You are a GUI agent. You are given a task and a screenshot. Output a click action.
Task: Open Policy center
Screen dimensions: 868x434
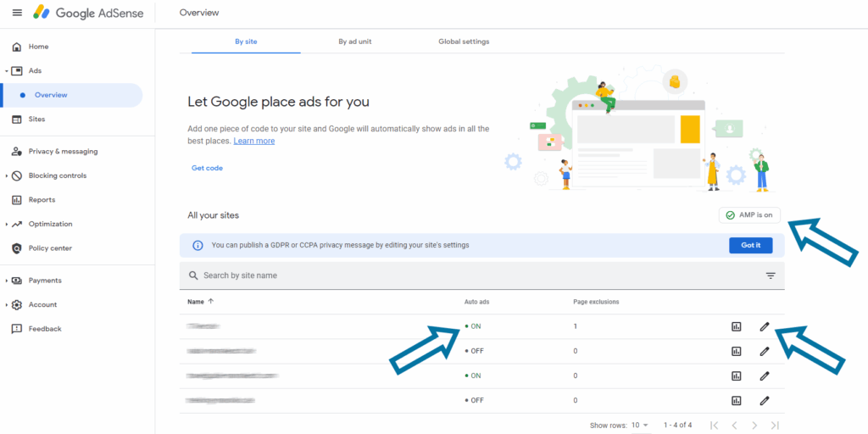click(x=50, y=248)
